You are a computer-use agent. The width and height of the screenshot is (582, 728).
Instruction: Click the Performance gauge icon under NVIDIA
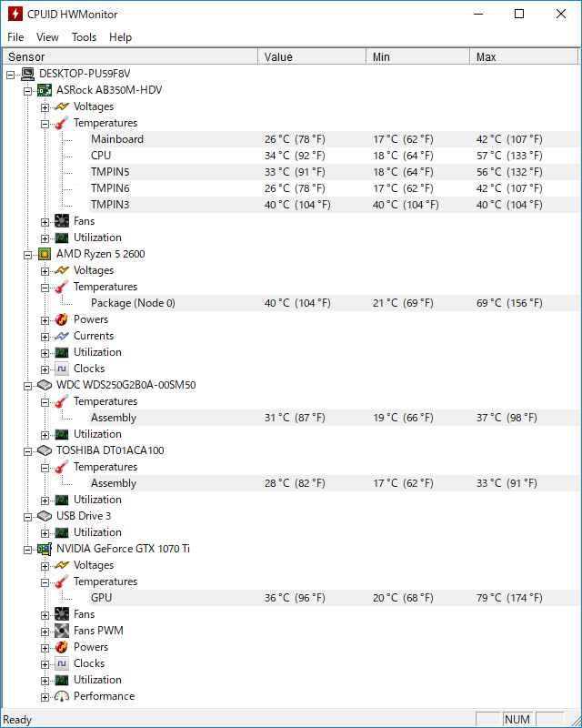[x=62, y=696]
